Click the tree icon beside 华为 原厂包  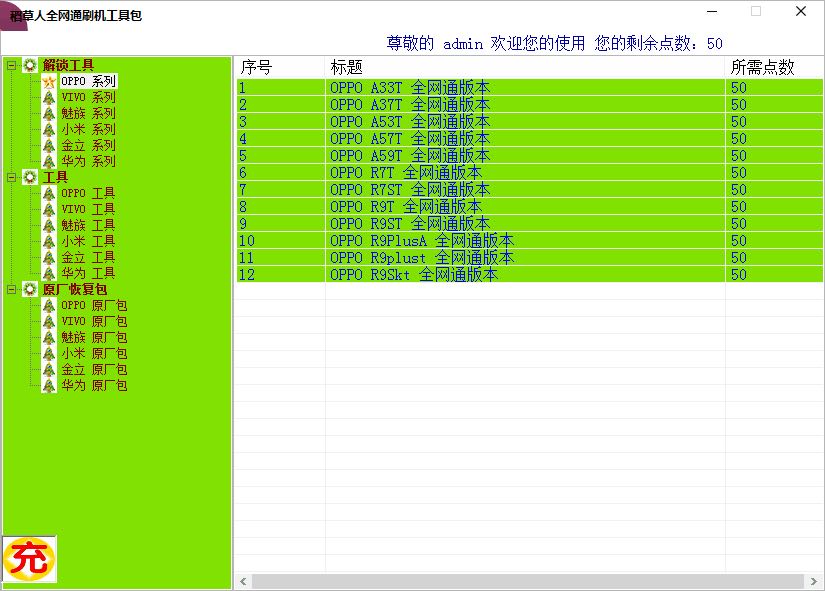(x=49, y=386)
